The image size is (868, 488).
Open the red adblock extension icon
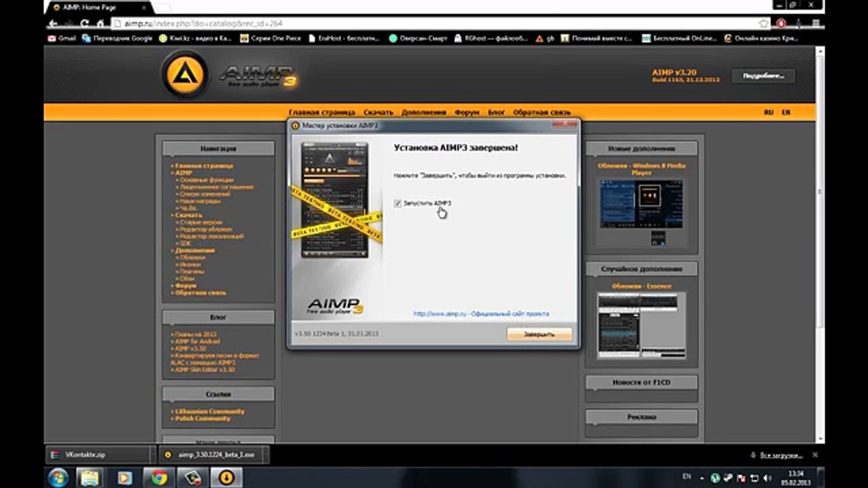tap(782, 23)
